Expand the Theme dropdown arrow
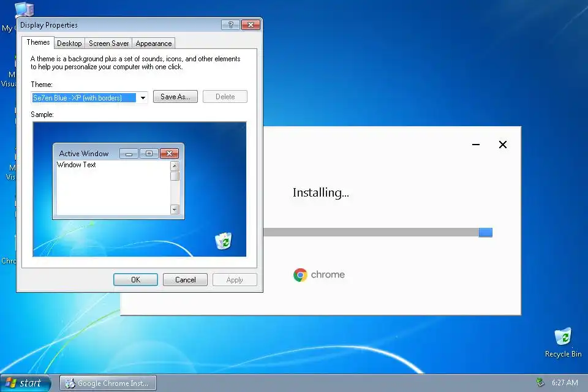This screenshot has height=392, width=588. (143, 98)
